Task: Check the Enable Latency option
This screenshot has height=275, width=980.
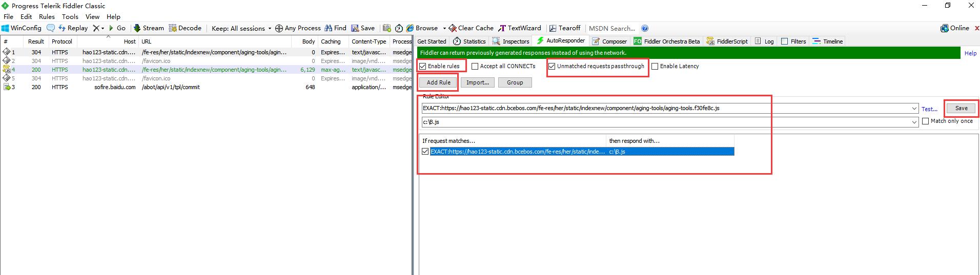Action: pyautogui.click(x=655, y=66)
